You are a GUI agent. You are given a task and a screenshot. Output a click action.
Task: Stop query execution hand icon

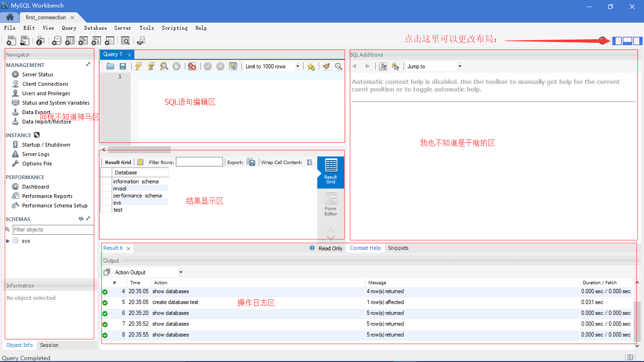pos(177,66)
